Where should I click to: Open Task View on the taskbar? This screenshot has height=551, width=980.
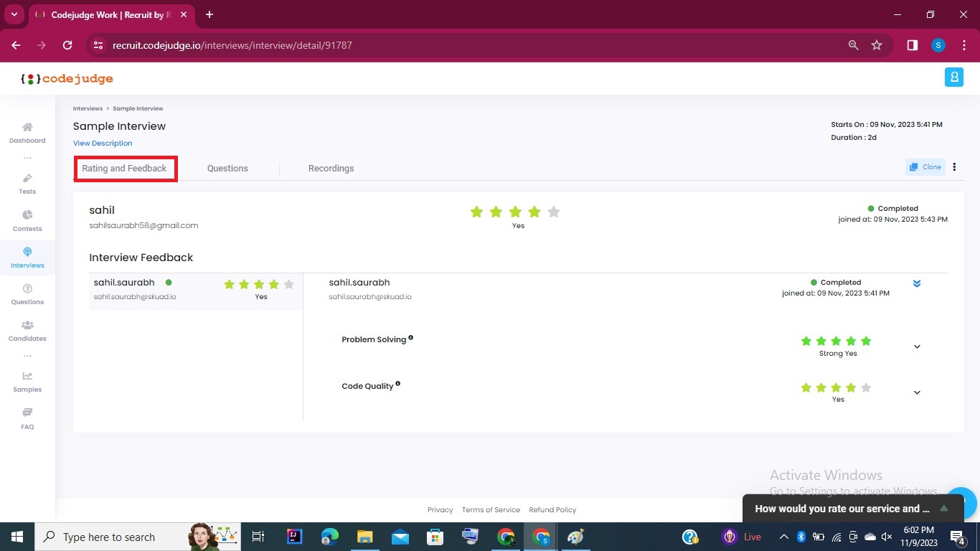tap(258, 537)
